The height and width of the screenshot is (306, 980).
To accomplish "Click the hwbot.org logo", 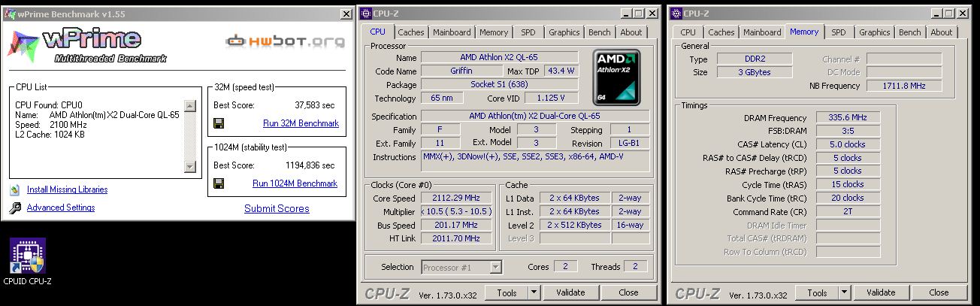I will click(286, 41).
